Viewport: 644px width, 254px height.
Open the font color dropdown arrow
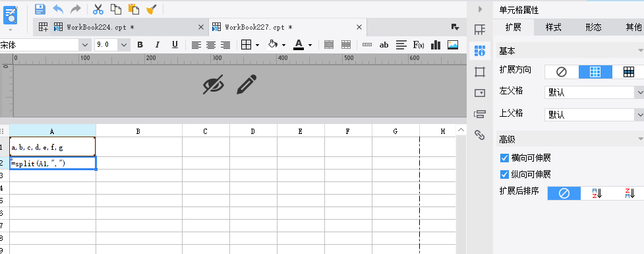tap(310, 46)
